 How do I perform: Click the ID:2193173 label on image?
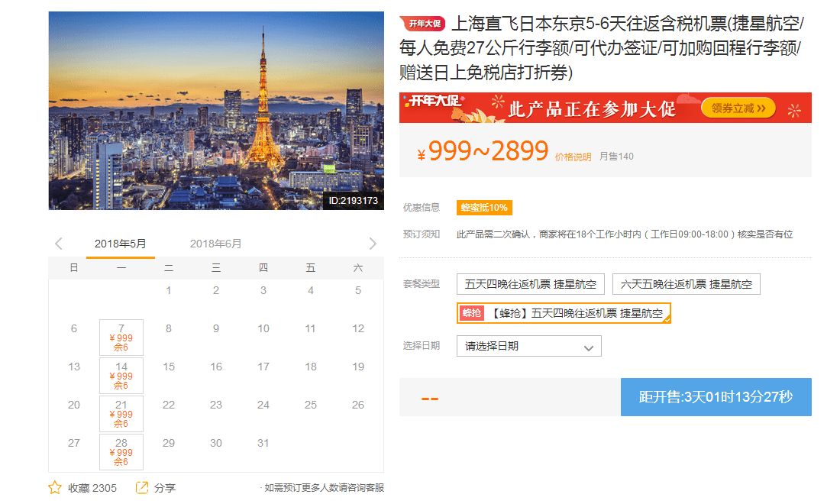click(x=353, y=201)
